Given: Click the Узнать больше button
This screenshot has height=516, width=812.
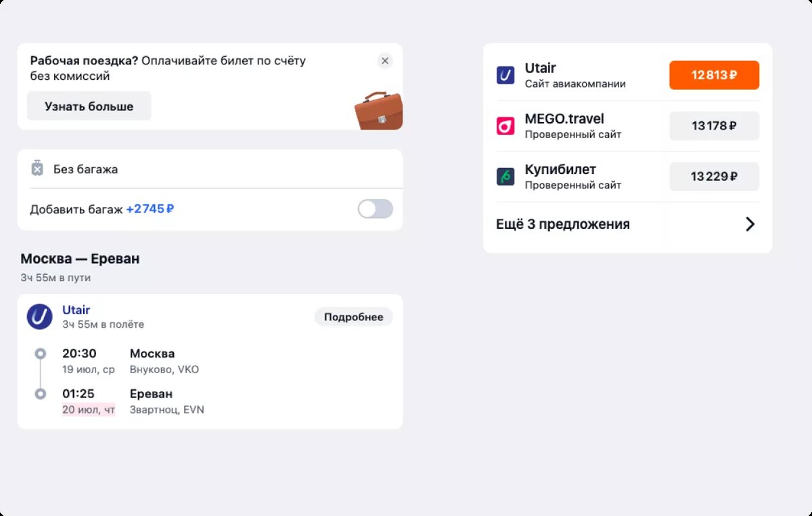Looking at the screenshot, I should [x=89, y=106].
